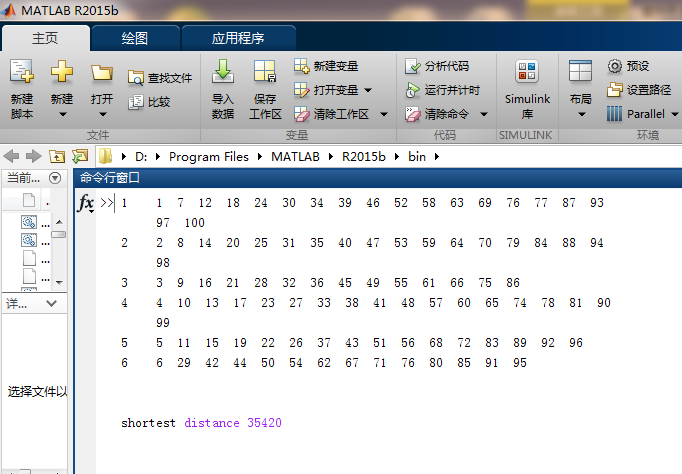Click Set Path (设置路径) button
The height and width of the screenshot is (474, 682).
coord(641,90)
